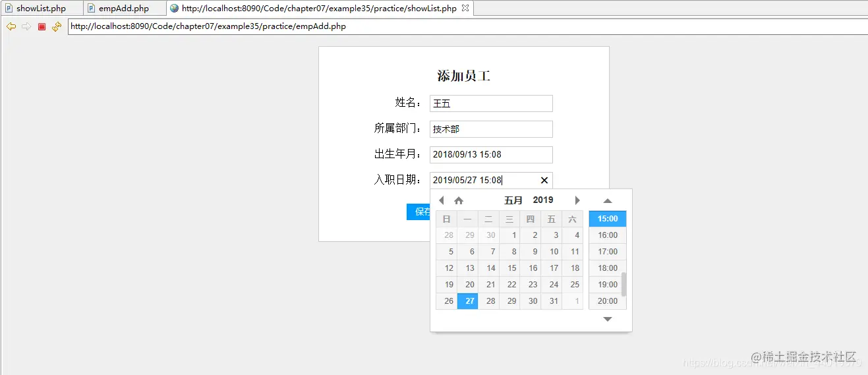This screenshot has width=868, height=375.
Task: Select day 4 in the calendar
Action: pyautogui.click(x=573, y=235)
